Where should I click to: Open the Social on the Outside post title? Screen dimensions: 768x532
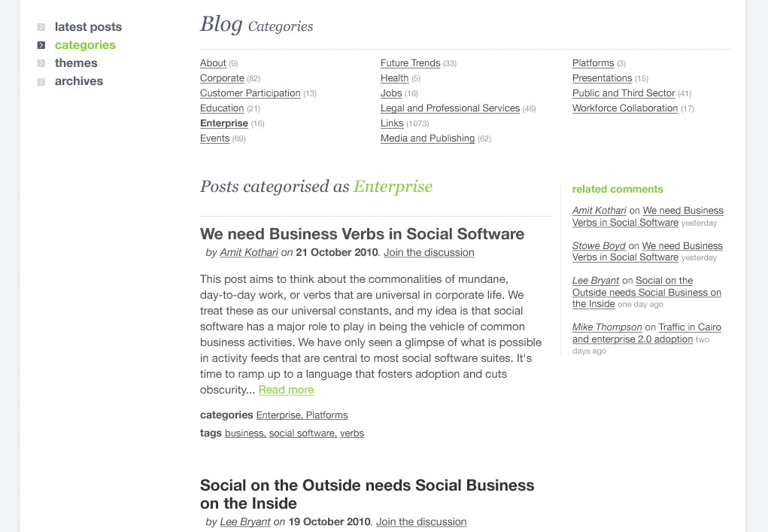pyautogui.click(x=367, y=494)
